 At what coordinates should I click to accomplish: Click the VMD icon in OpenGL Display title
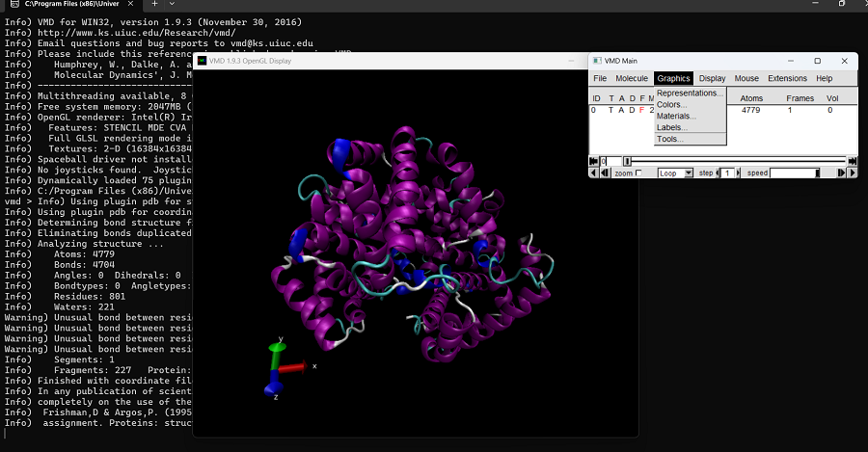(203, 61)
